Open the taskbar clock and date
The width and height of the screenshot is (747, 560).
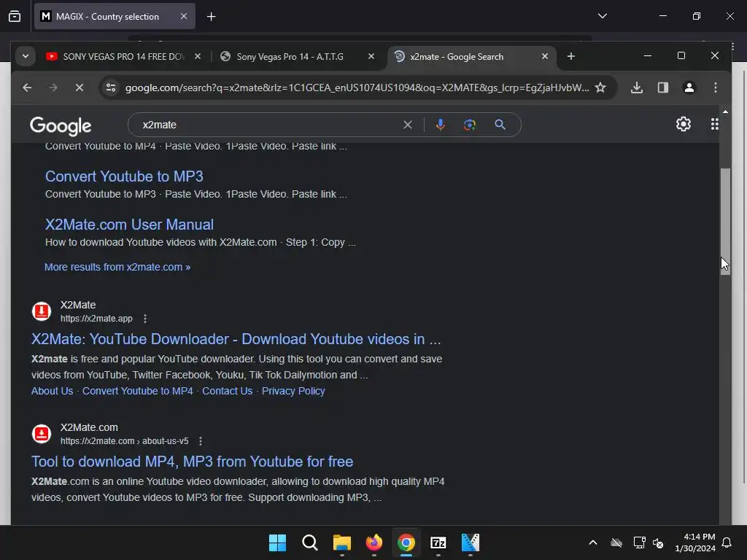[694, 542]
